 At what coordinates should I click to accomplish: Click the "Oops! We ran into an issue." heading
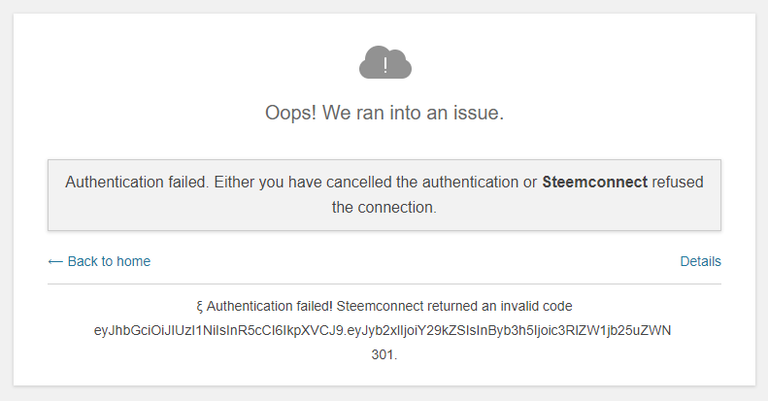pyautogui.click(x=384, y=113)
